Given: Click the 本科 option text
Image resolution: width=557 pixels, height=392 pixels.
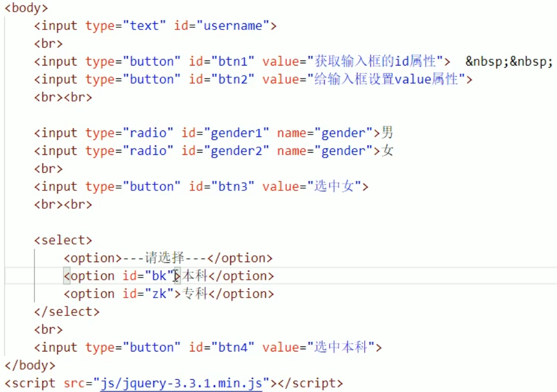Looking at the screenshot, I should [x=195, y=275].
